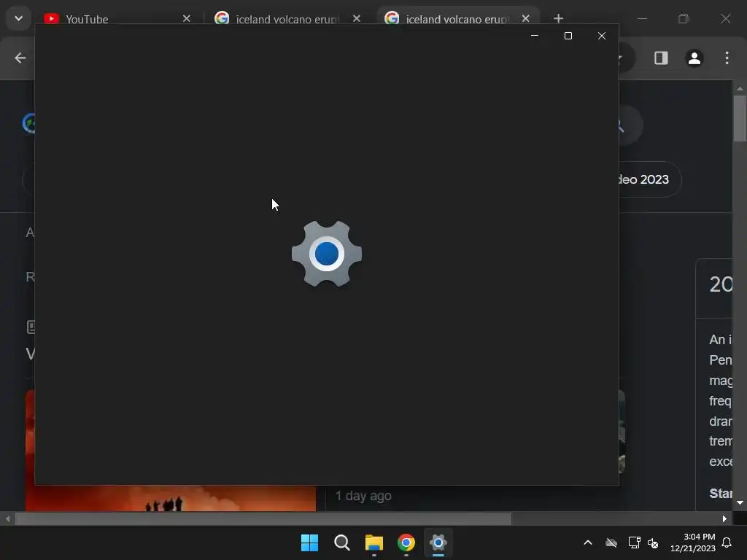
Task: Open File Explorer from taskbar
Action: coord(374,542)
